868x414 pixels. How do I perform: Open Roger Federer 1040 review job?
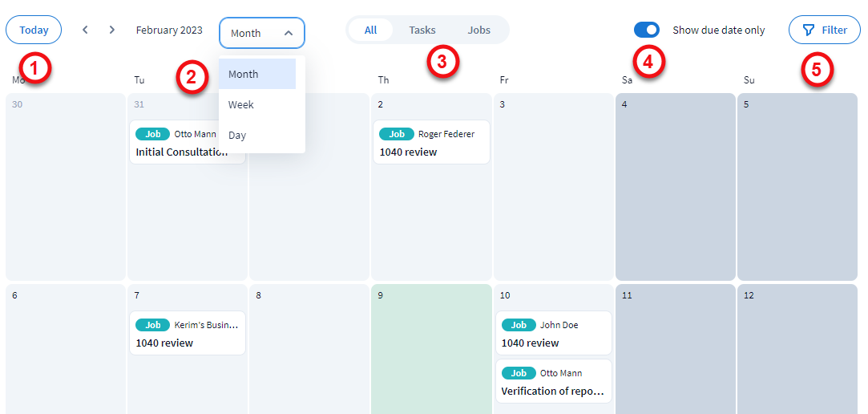[x=409, y=152]
